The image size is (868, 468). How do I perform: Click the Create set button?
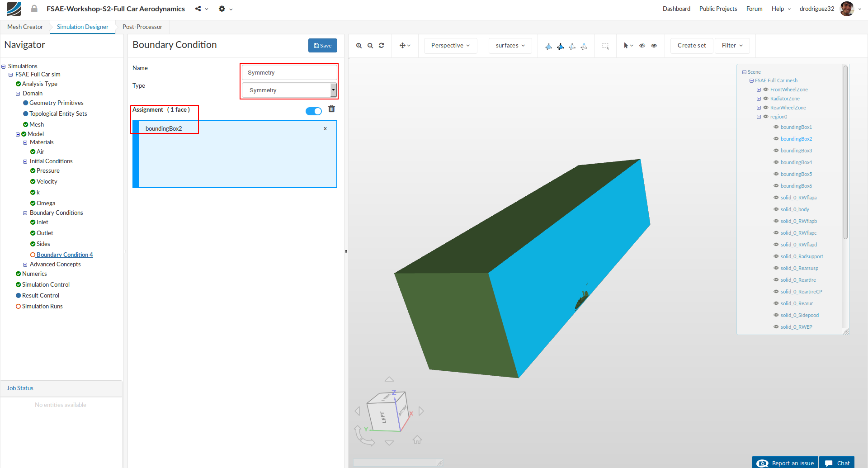pos(692,46)
